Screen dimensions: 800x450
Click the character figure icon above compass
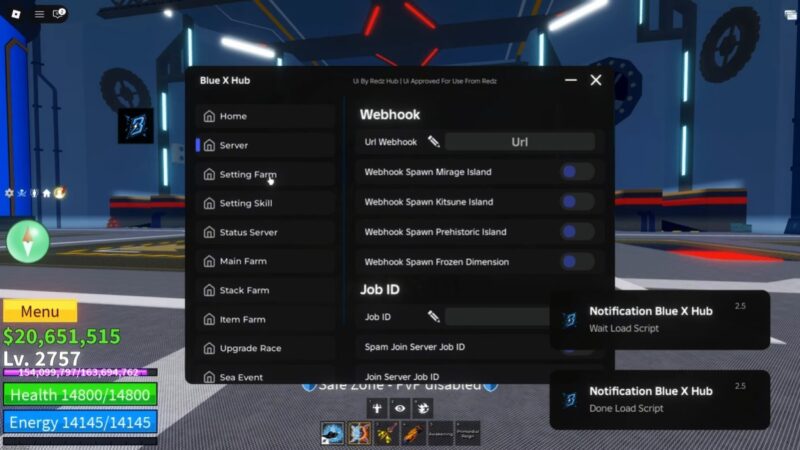[34, 193]
